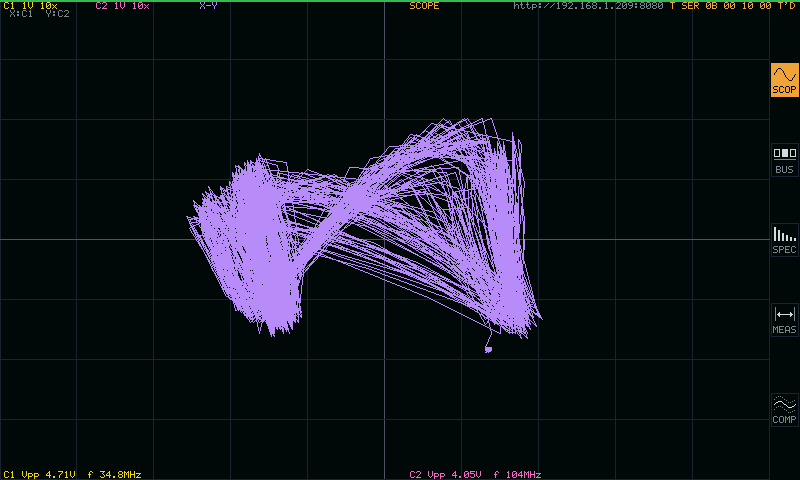Switch to the SPEC spectrum analyzer icon
The width and height of the screenshot is (800, 480).
click(x=784, y=240)
